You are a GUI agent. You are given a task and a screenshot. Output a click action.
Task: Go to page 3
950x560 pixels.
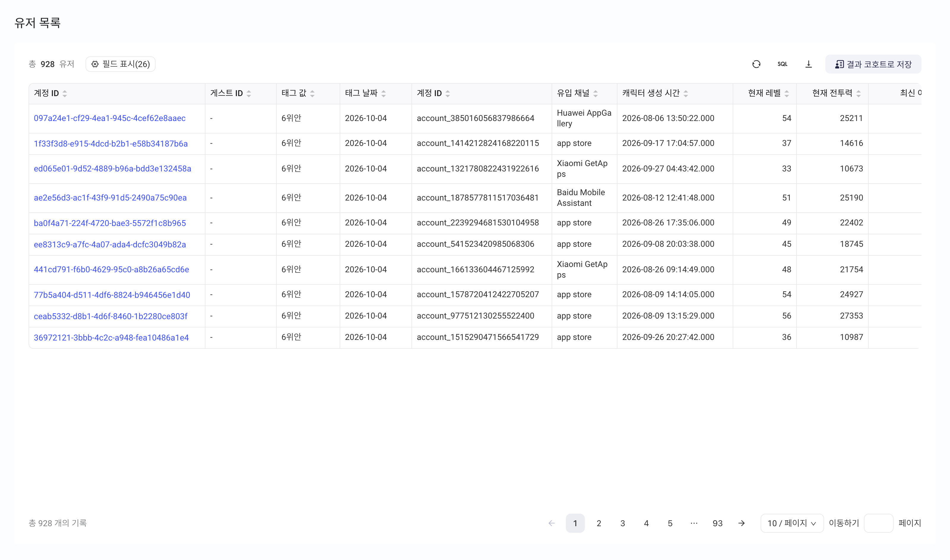coord(623,523)
